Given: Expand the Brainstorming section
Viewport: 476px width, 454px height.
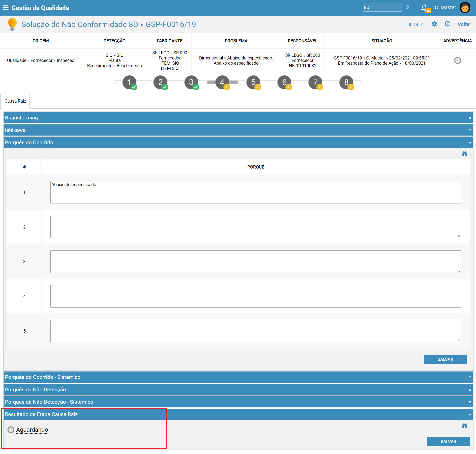Looking at the screenshot, I should (x=238, y=118).
